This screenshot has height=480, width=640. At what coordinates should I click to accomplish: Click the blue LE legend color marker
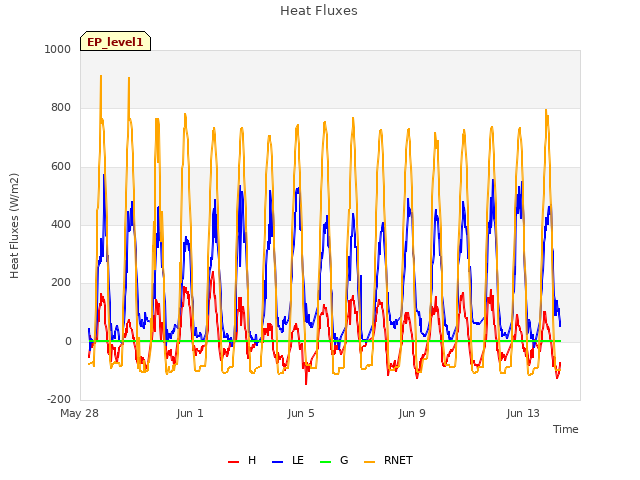(278, 462)
